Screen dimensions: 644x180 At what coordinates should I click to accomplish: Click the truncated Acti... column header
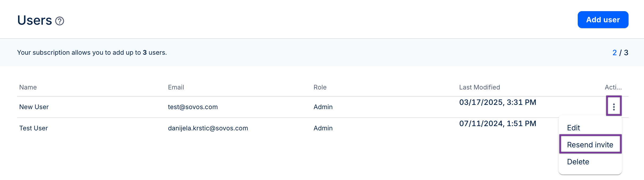[x=613, y=87]
